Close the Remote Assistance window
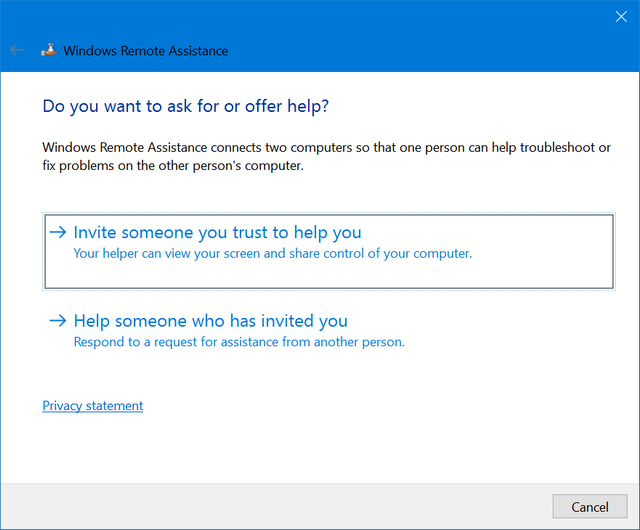The height and width of the screenshot is (530, 640). point(621,17)
